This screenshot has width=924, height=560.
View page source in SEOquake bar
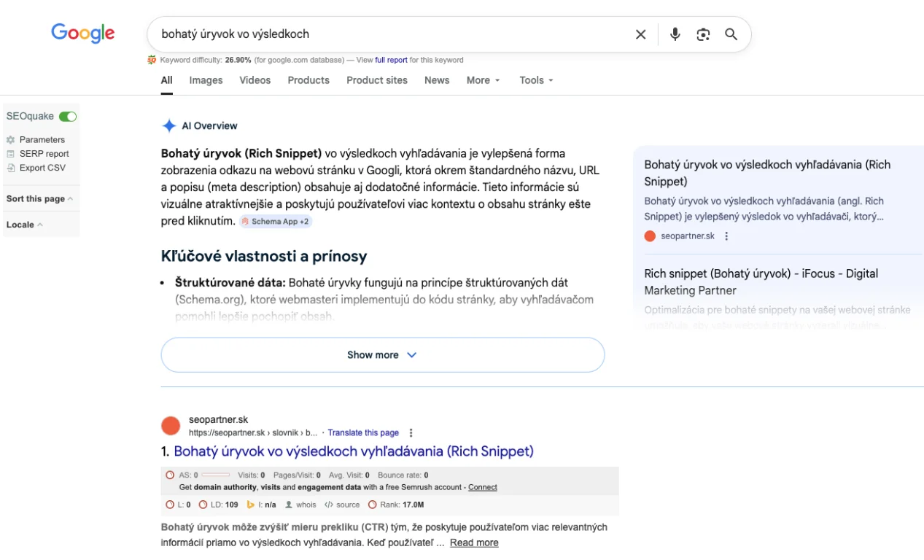329,505
